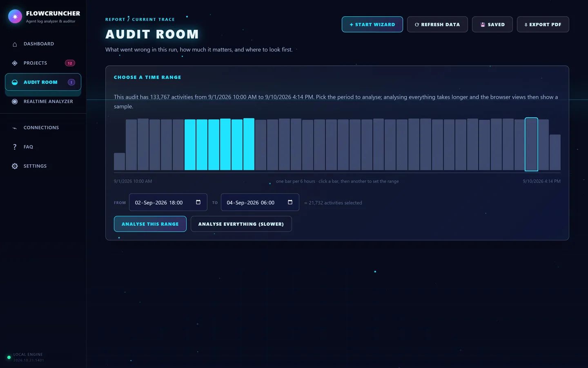Image resolution: width=588 pixels, height=368 pixels.
Task: Click the Audit Room alert badge
Action: click(x=71, y=82)
